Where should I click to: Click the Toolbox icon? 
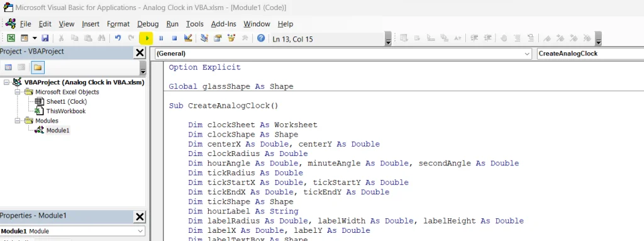point(245,38)
